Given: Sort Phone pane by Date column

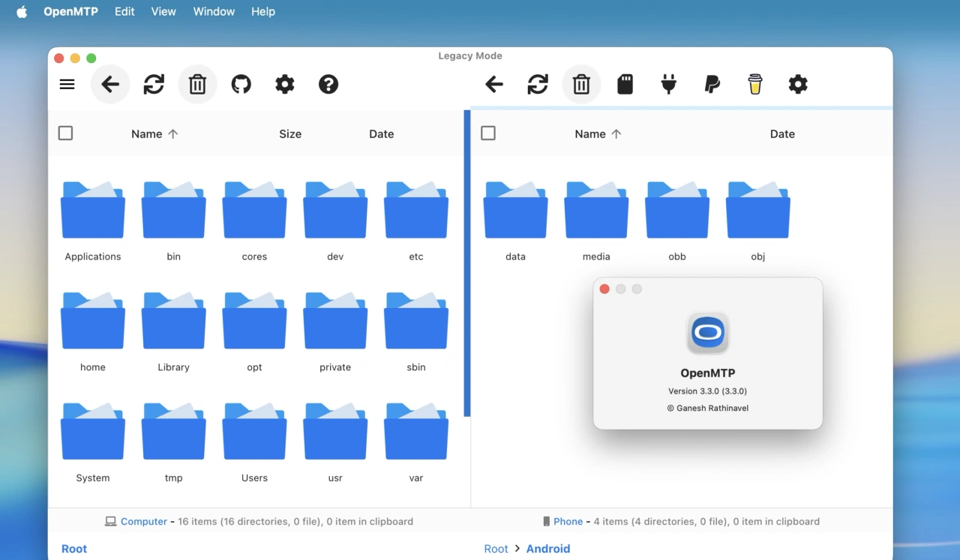Looking at the screenshot, I should pos(782,133).
